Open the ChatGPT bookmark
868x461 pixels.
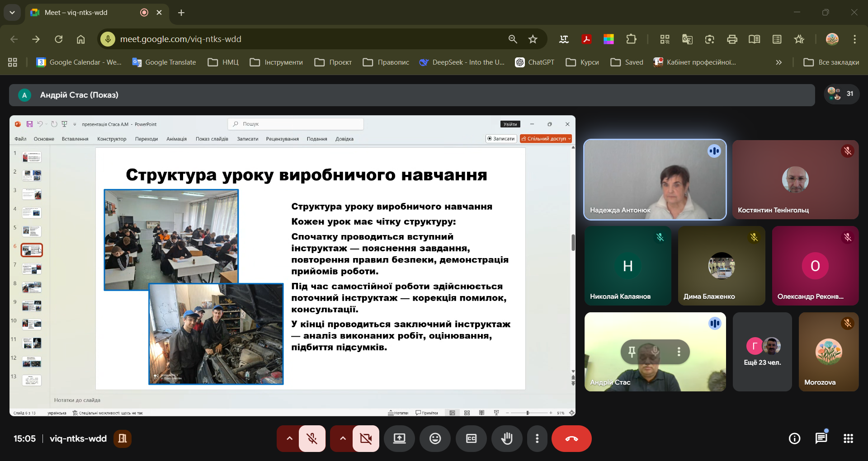(x=535, y=62)
